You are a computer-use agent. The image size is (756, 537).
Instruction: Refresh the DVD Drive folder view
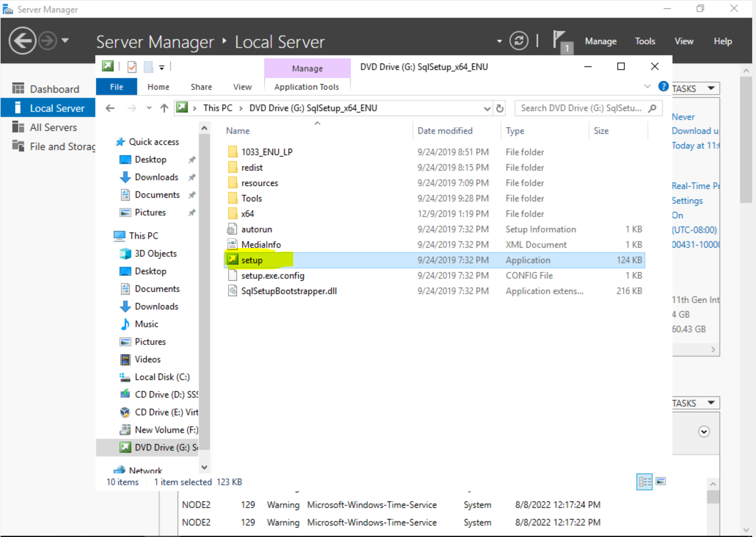500,108
